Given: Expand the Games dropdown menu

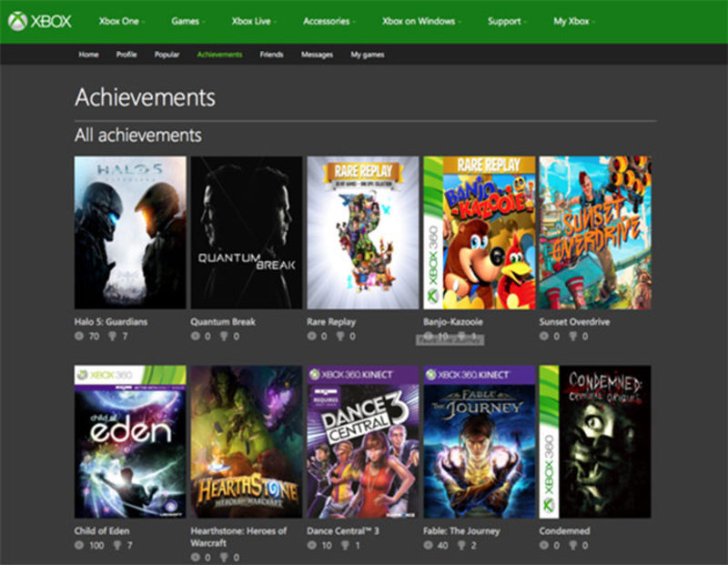Looking at the screenshot, I should pyautogui.click(x=187, y=21).
